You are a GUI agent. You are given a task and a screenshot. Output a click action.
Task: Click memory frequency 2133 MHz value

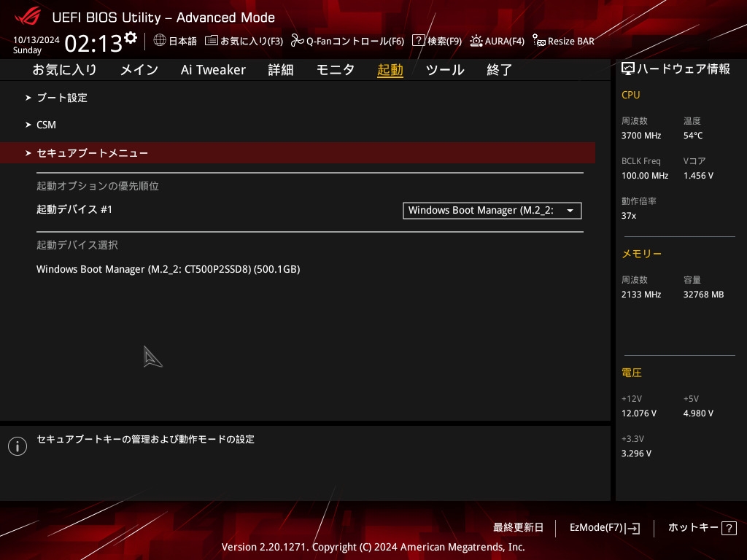pos(640,295)
